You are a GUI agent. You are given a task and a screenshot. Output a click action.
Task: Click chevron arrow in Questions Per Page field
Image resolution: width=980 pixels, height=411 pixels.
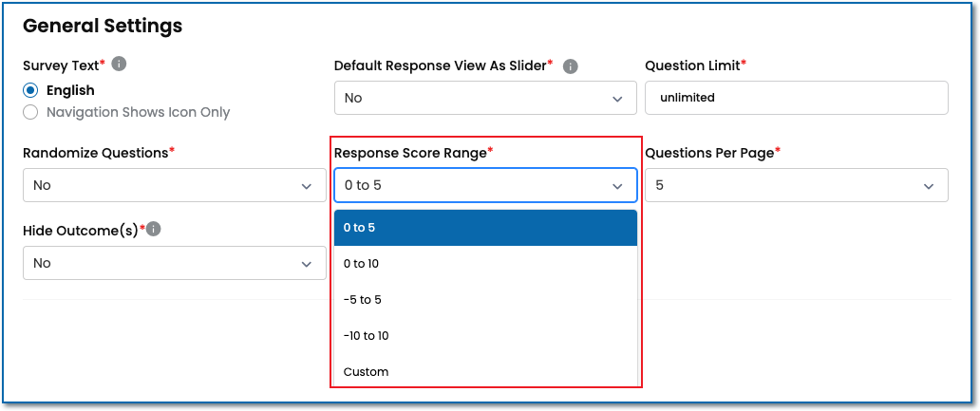pos(929,186)
